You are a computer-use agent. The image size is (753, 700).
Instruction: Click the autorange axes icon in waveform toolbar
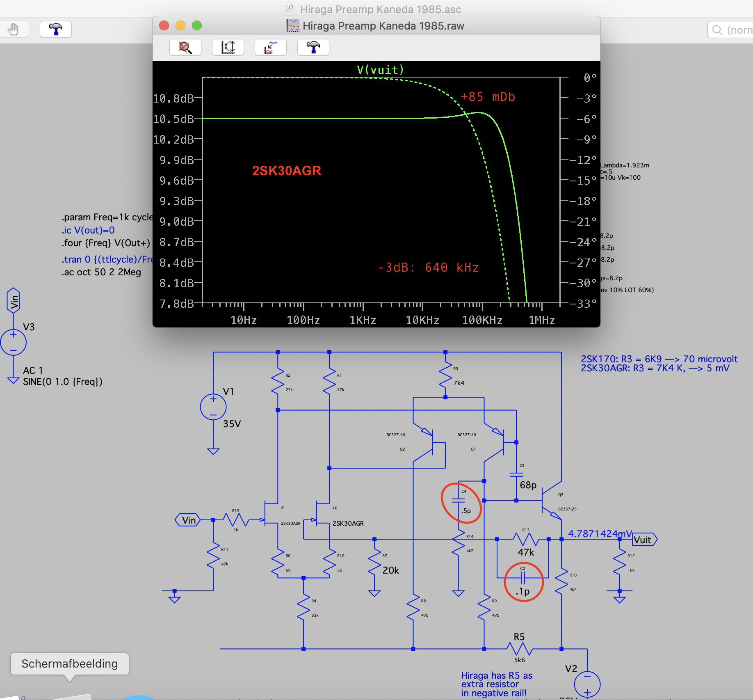[x=228, y=47]
